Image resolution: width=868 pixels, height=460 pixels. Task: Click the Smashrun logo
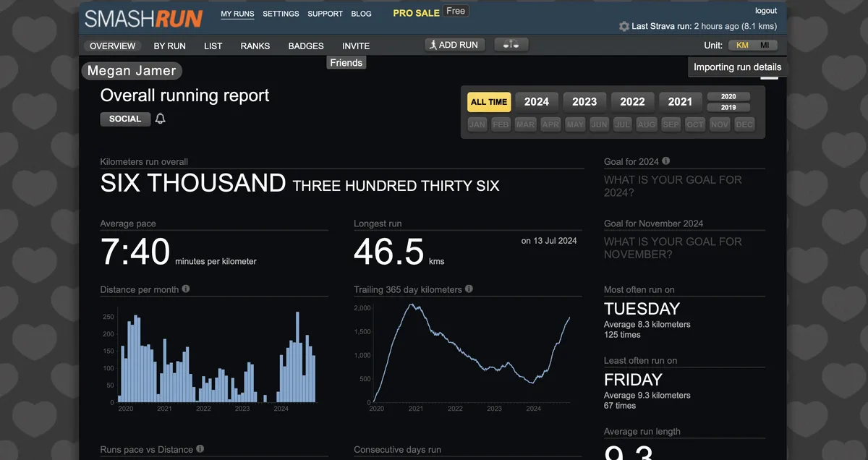tap(143, 18)
